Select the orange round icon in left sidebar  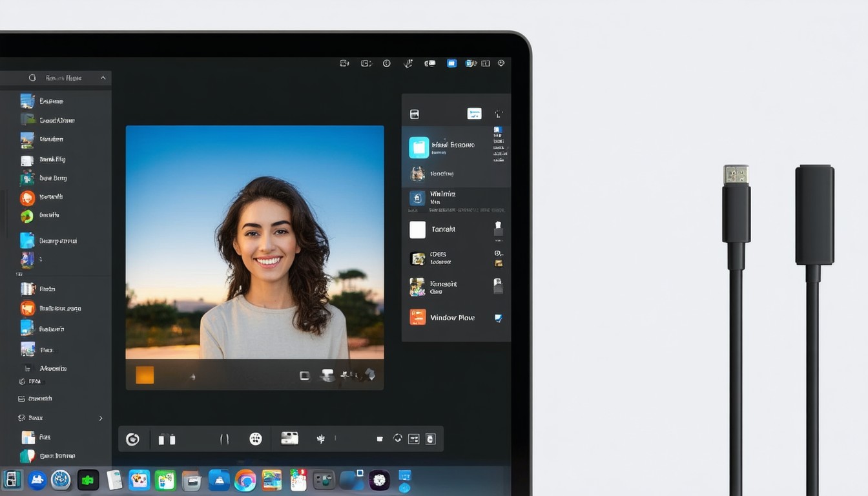pyautogui.click(x=27, y=198)
